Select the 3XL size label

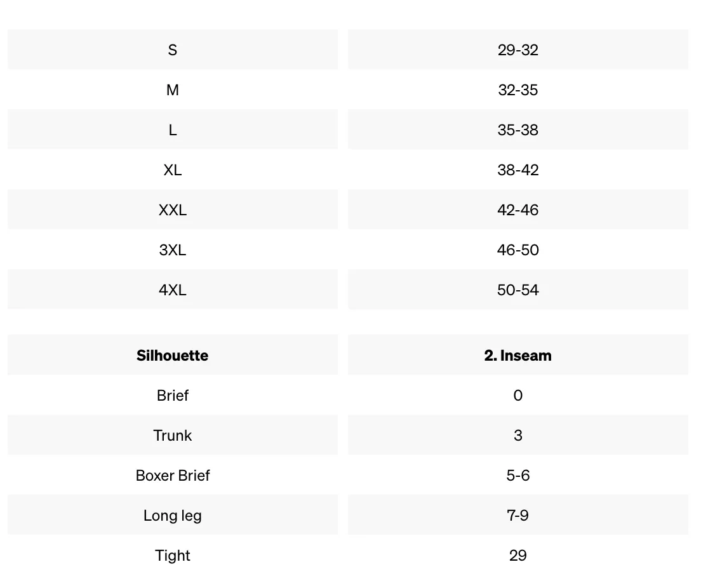173,250
